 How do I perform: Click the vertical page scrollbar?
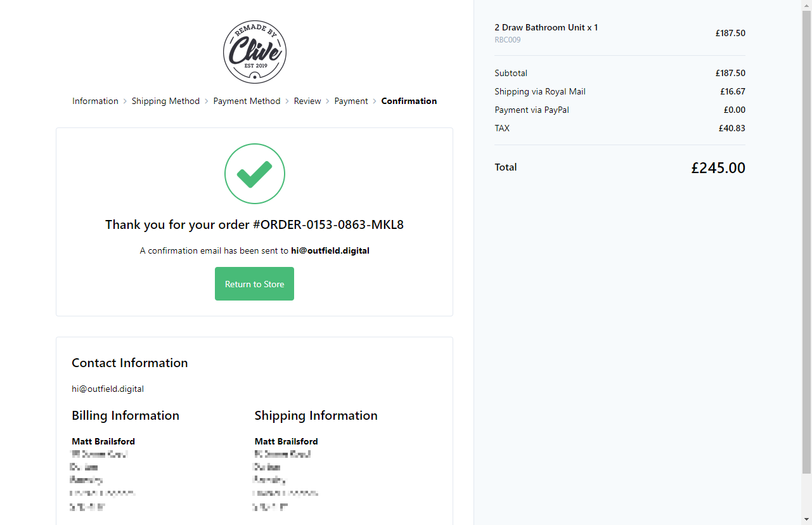(x=806, y=241)
